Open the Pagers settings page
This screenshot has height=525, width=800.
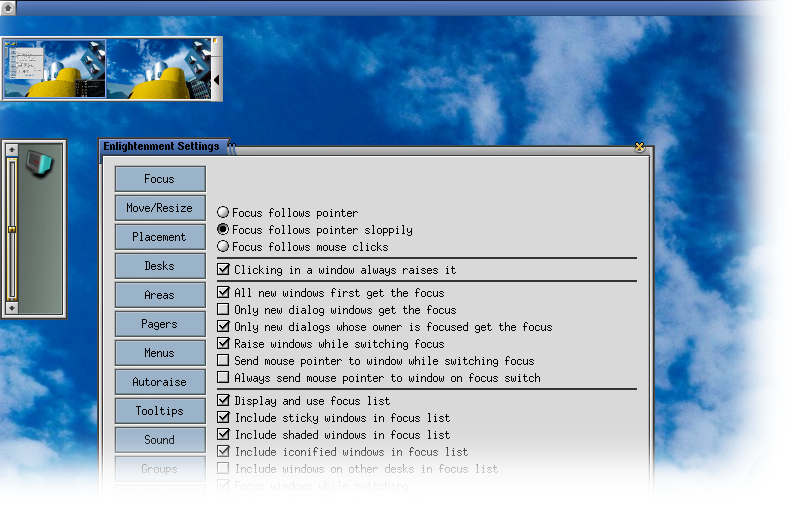(x=160, y=324)
